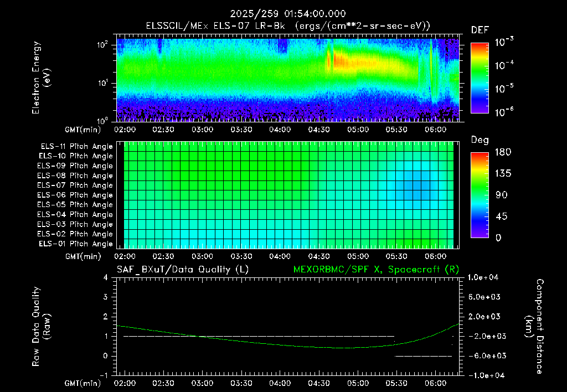Click the 10² tick on Electron Energy axis
The image size is (567, 392).
pyautogui.click(x=102, y=45)
